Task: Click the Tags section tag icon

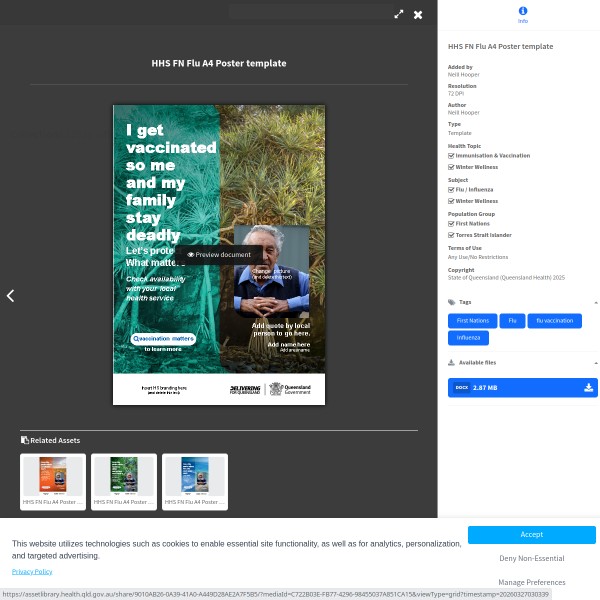Action: tap(451, 302)
